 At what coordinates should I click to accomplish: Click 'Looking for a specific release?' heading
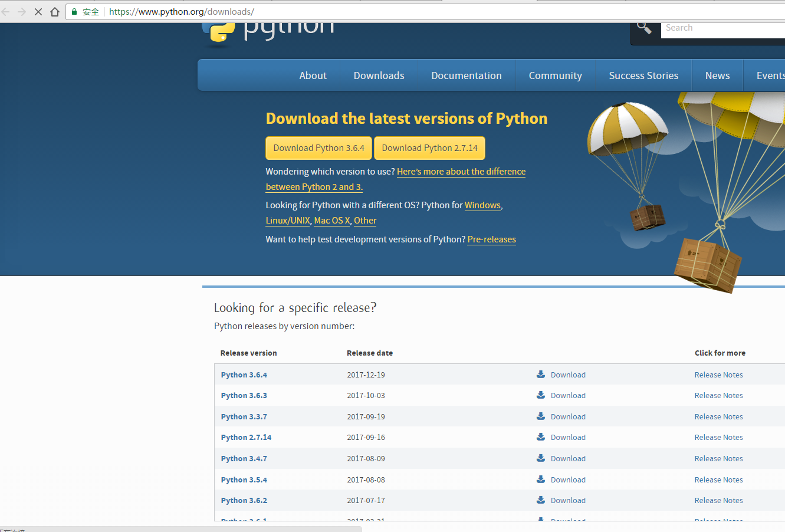point(295,307)
